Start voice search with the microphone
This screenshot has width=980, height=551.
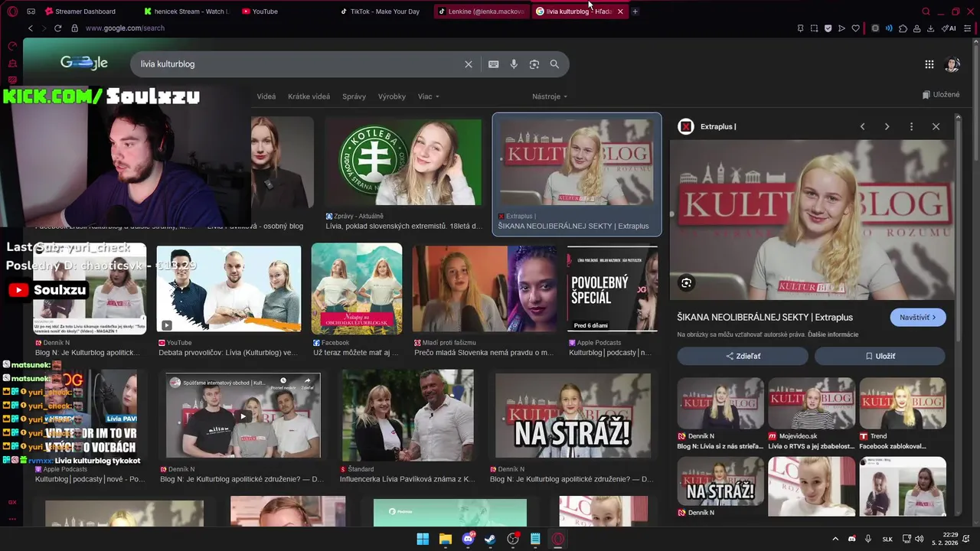coord(514,64)
